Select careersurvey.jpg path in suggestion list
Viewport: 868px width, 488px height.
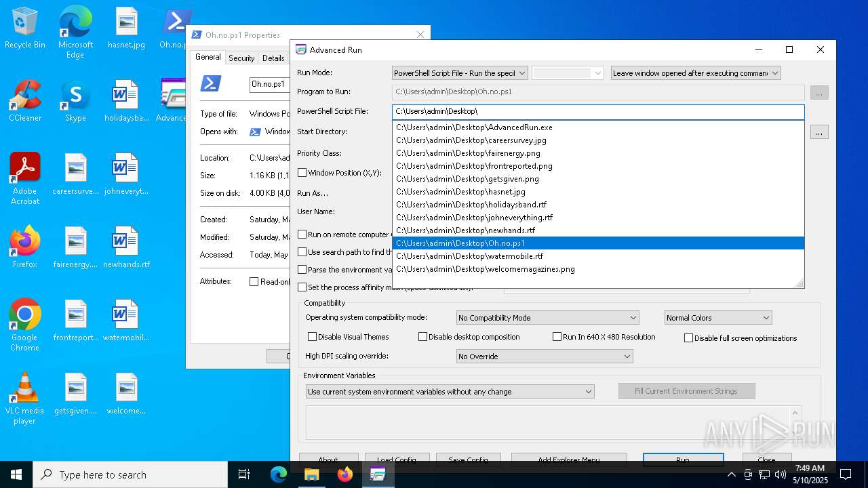tap(598, 140)
